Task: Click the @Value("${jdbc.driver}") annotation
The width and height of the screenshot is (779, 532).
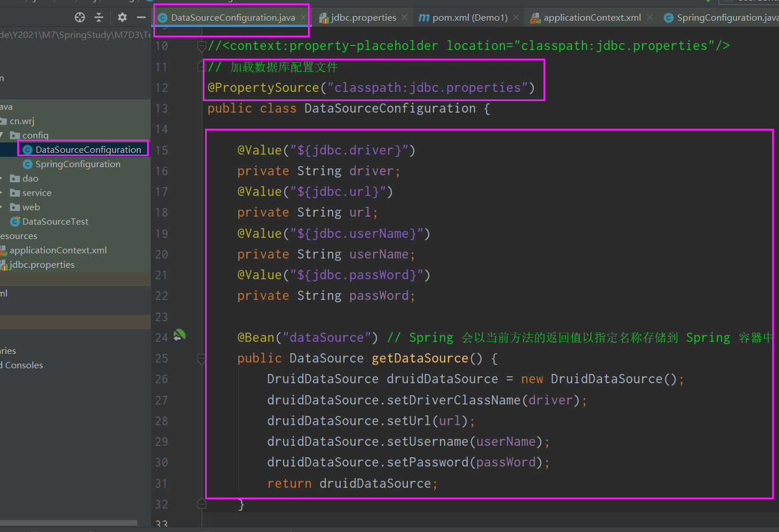Action: click(x=326, y=151)
